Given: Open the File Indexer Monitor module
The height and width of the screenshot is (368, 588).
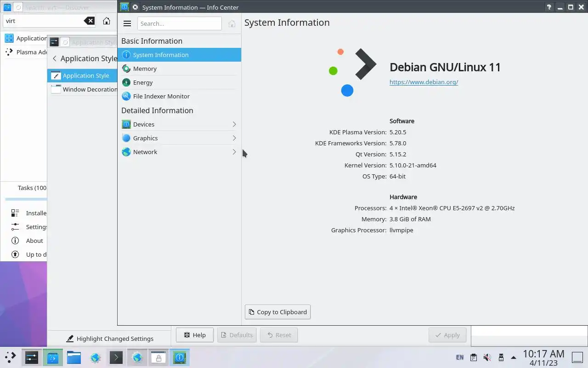Looking at the screenshot, I should coord(179,96).
